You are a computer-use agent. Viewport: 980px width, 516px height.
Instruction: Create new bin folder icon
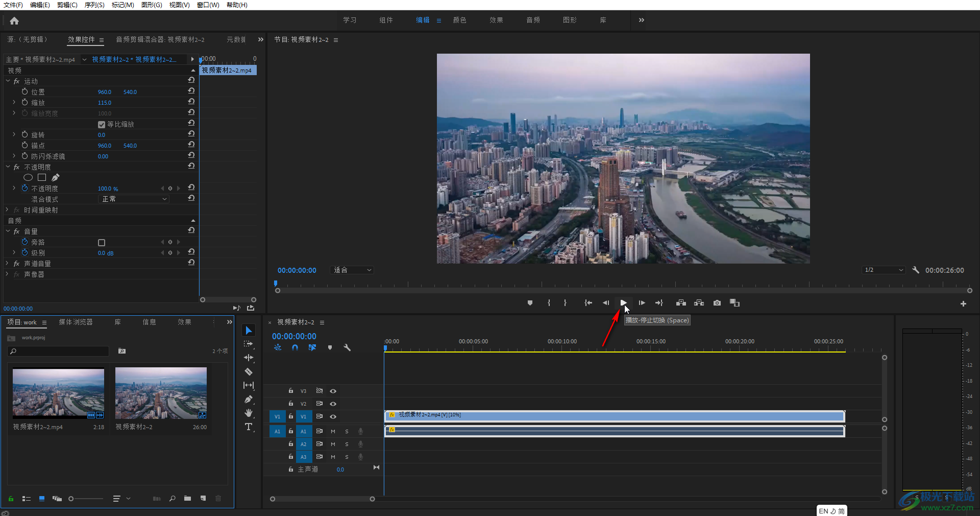(x=187, y=498)
